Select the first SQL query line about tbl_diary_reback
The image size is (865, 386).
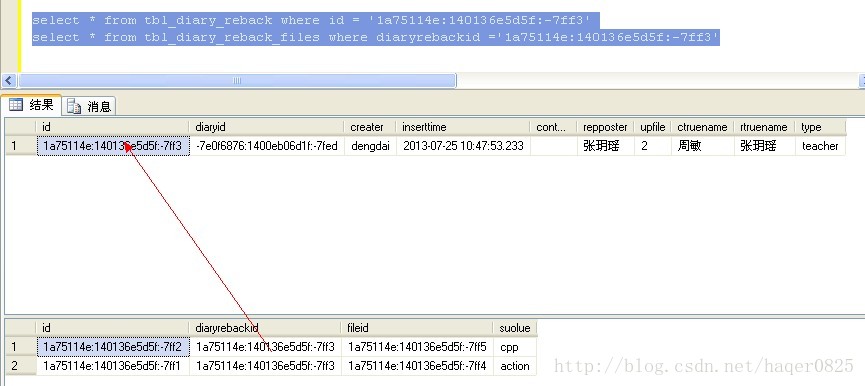311,20
